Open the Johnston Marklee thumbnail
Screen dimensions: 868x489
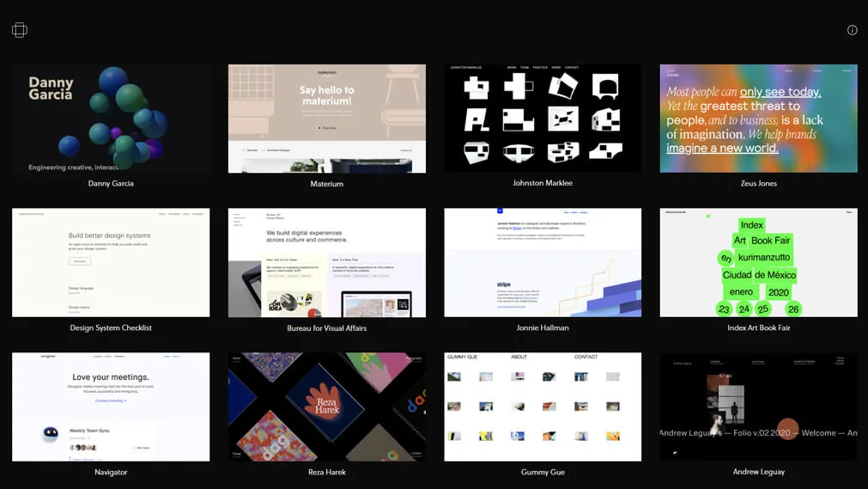click(543, 118)
